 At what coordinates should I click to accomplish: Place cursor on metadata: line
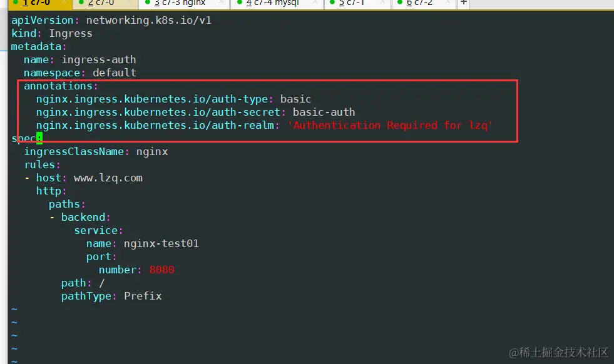[x=39, y=46]
